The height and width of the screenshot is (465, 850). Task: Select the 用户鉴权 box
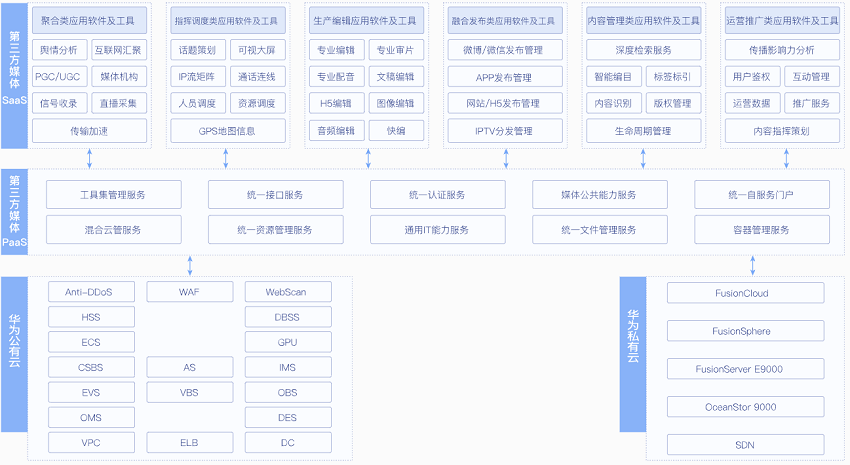[x=752, y=76]
